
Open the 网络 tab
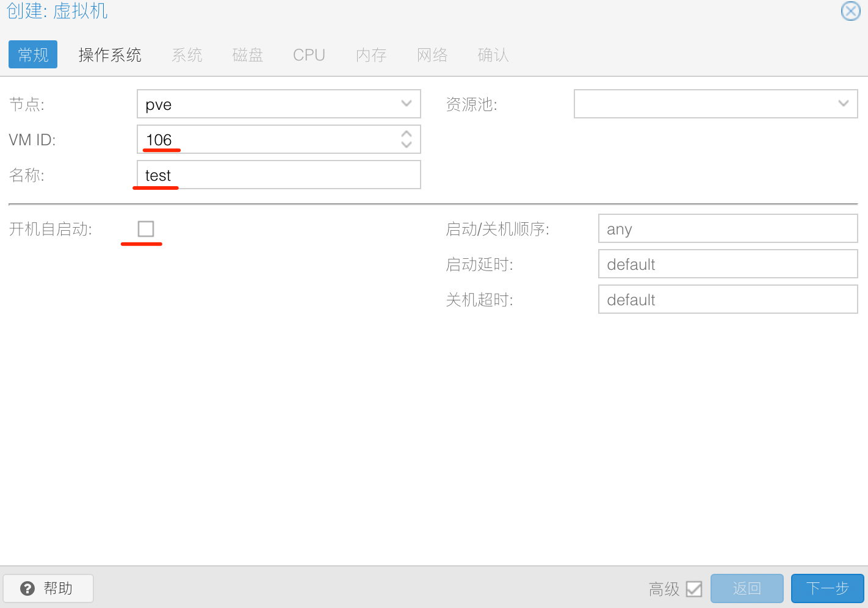432,55
